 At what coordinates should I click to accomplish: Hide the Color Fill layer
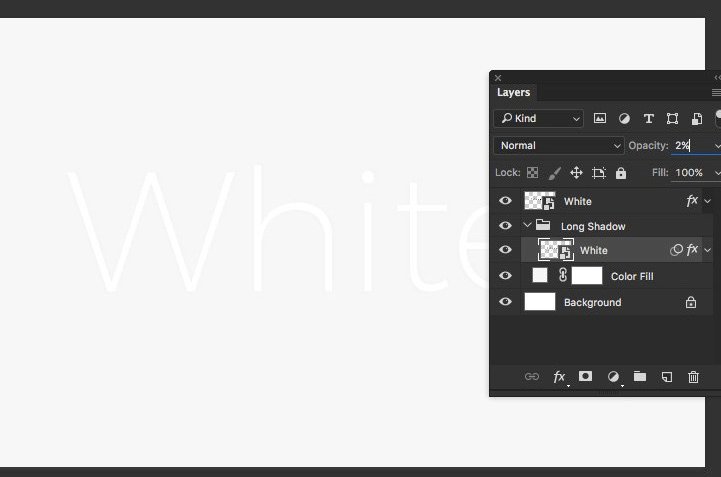[505, 276]
